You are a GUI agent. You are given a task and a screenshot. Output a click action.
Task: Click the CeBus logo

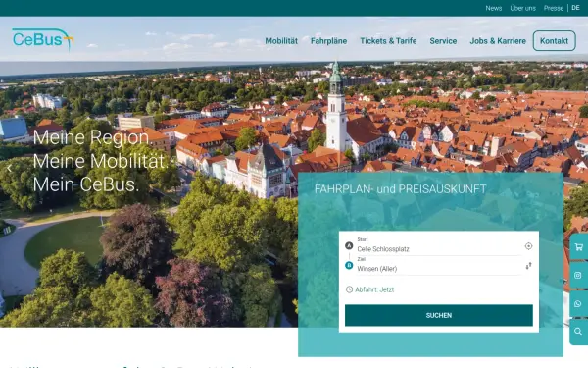[43, 39]
